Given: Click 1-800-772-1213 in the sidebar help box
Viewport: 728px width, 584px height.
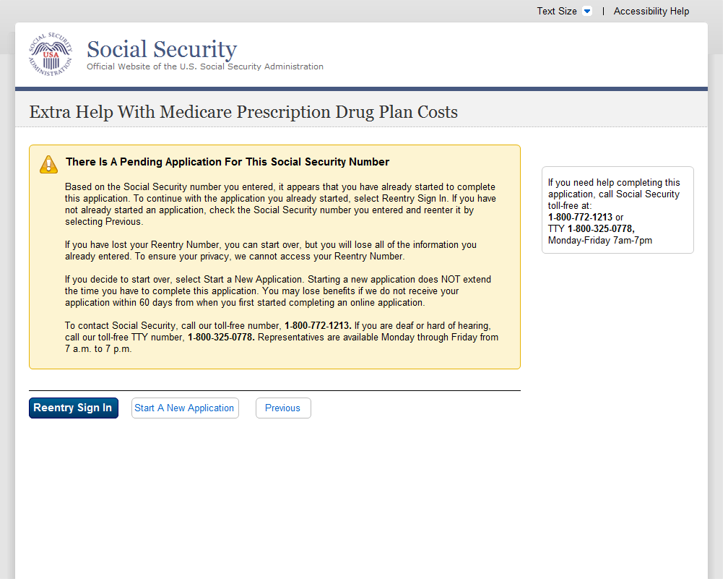Looking at the screenshot, I should point(580,217).
